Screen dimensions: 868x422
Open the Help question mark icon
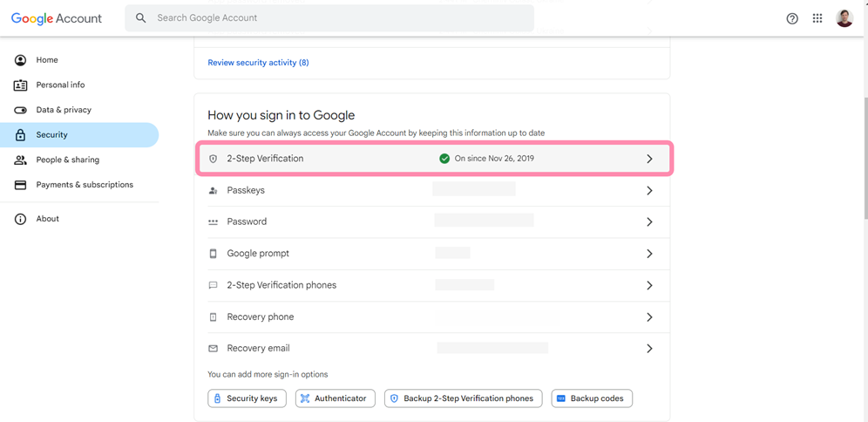[x=792, y=18]
